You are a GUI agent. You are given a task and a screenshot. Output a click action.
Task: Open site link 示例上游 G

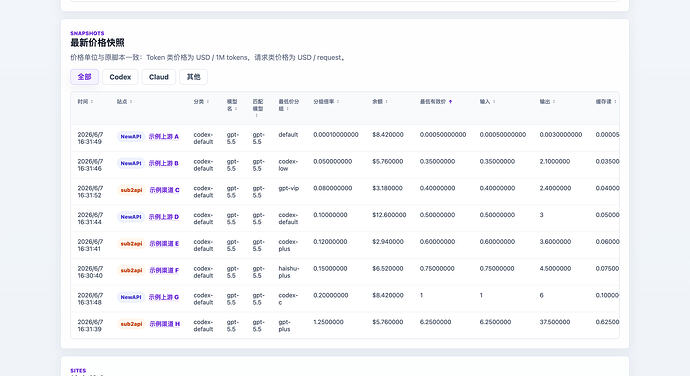(x=164, y=297)
